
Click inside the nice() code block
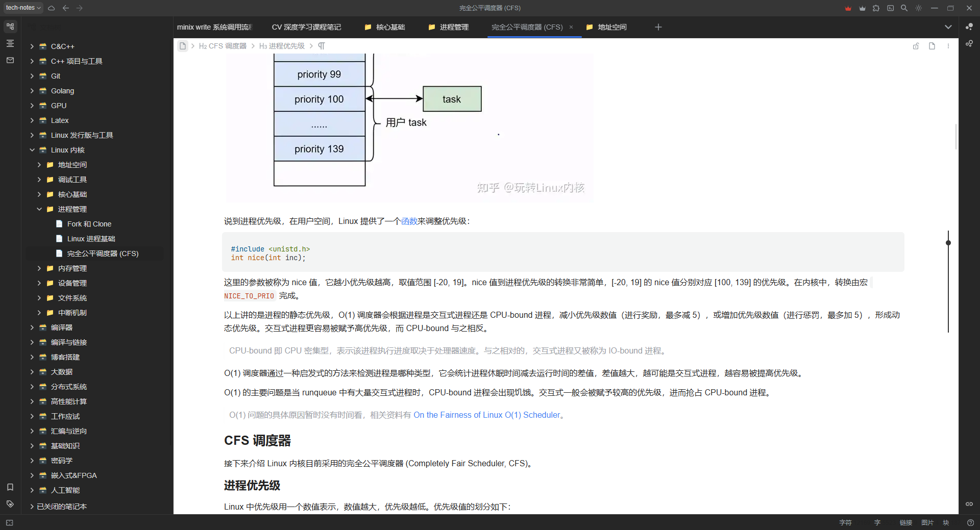[563, 253]
